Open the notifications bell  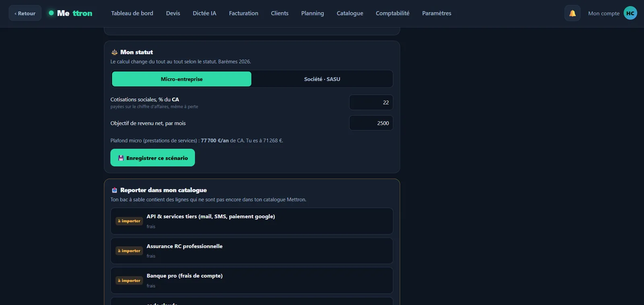572,13
